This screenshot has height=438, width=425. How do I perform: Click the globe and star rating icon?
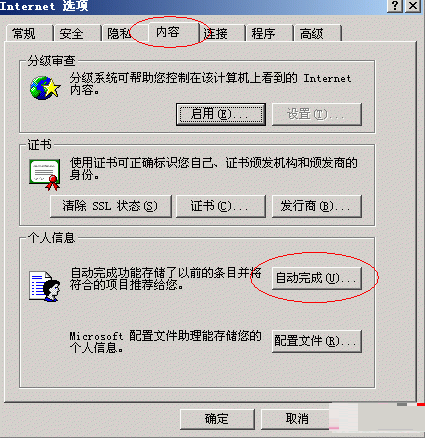45,88
